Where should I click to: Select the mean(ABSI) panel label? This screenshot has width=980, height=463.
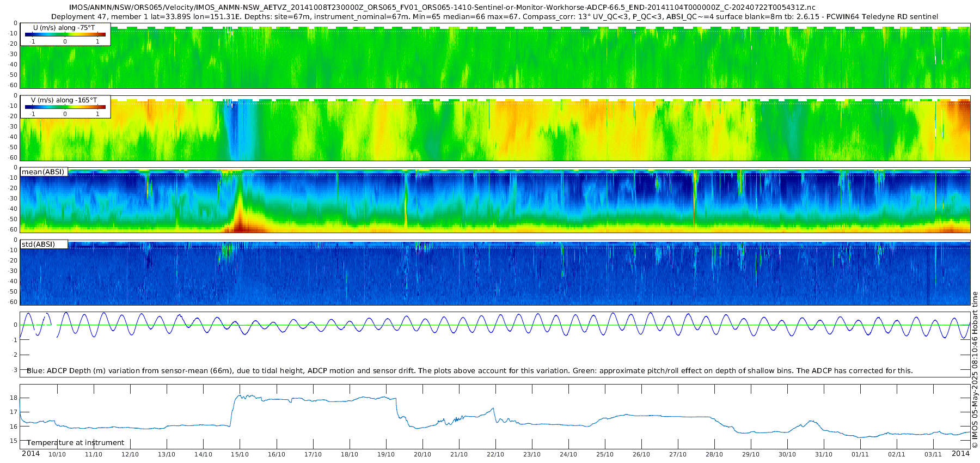43,172
